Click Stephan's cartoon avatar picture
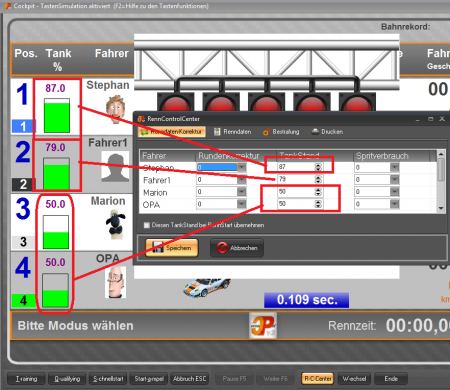Image resolution: width=450 pixels, height=390 pixels. 115,109
